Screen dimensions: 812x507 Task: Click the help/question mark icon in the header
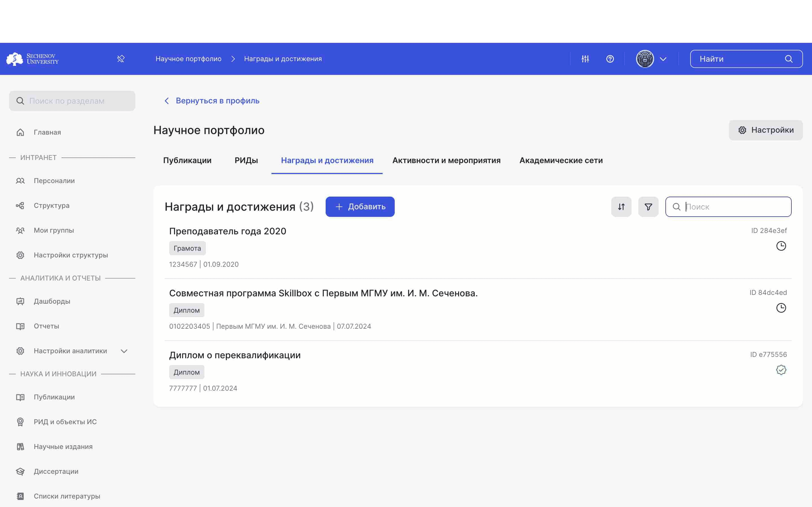click(x=610, y=59)
